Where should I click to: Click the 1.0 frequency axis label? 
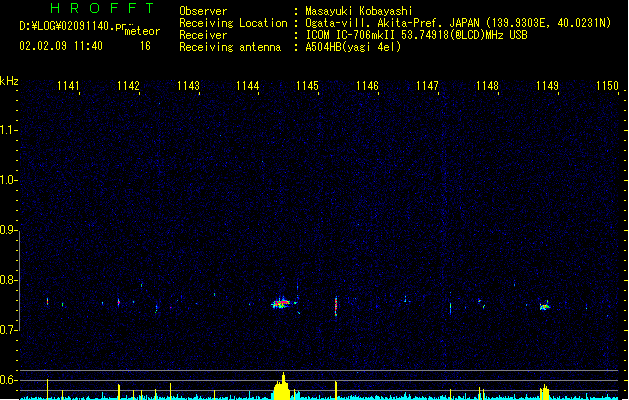click(x=8, y=180)
